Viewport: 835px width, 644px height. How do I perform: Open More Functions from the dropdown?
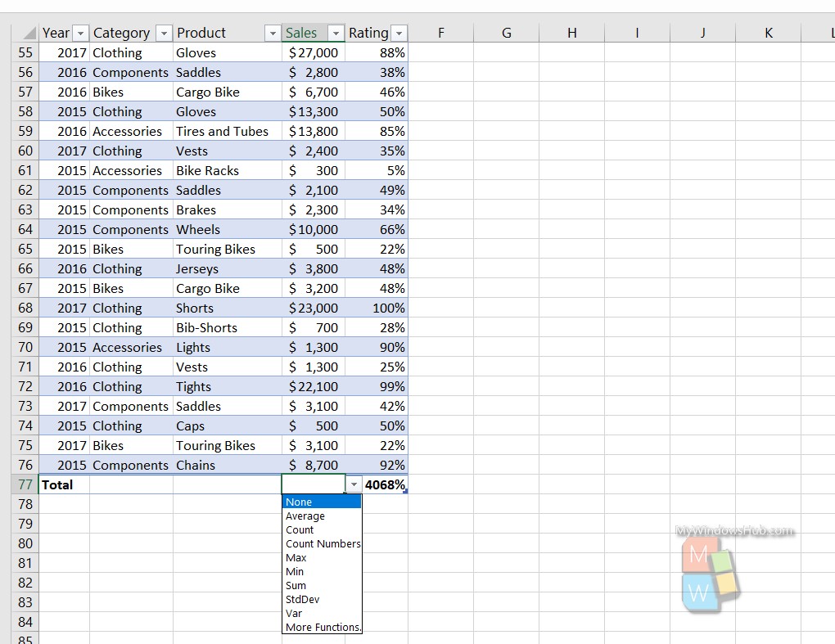[x=322, y=627]
